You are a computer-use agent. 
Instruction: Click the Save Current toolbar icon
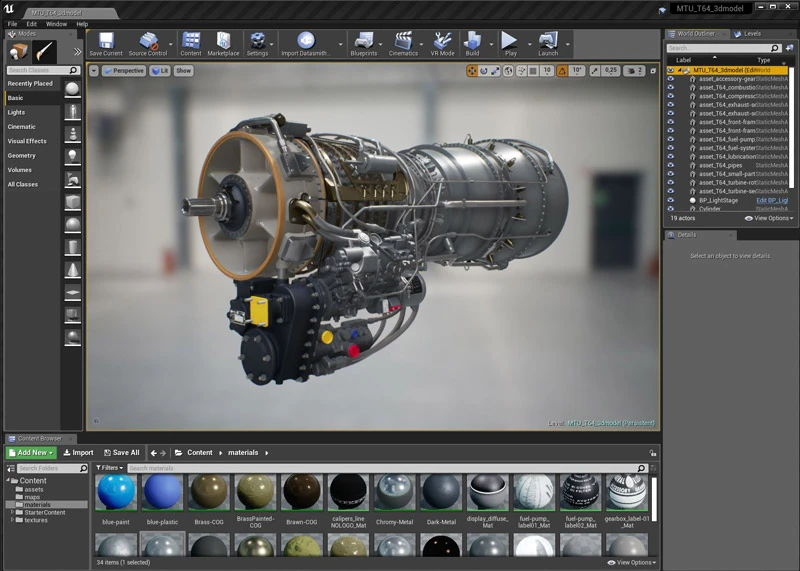[x=106, y=42]
